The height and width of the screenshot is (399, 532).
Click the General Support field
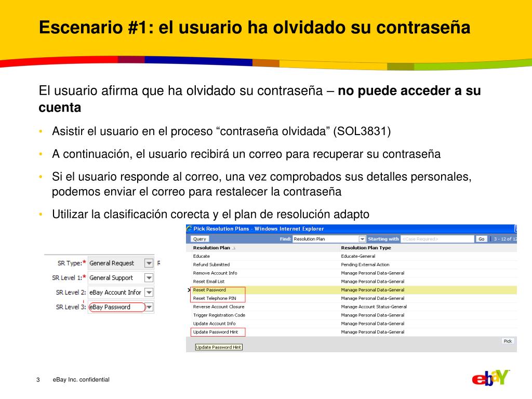coord(116,278)
